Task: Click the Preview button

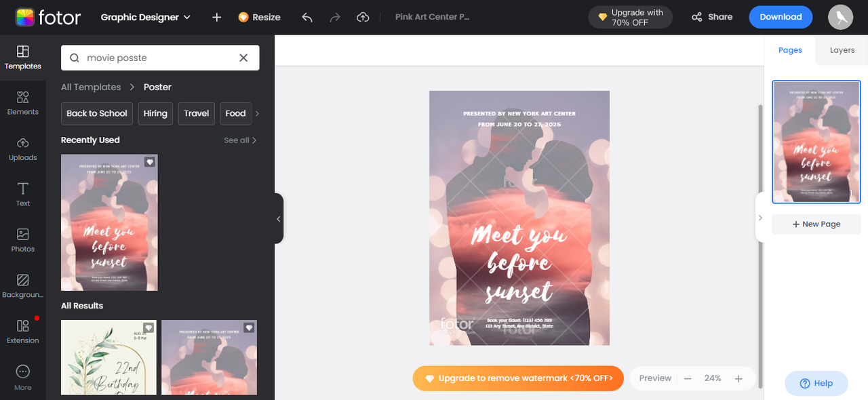Action: point(655,378)
